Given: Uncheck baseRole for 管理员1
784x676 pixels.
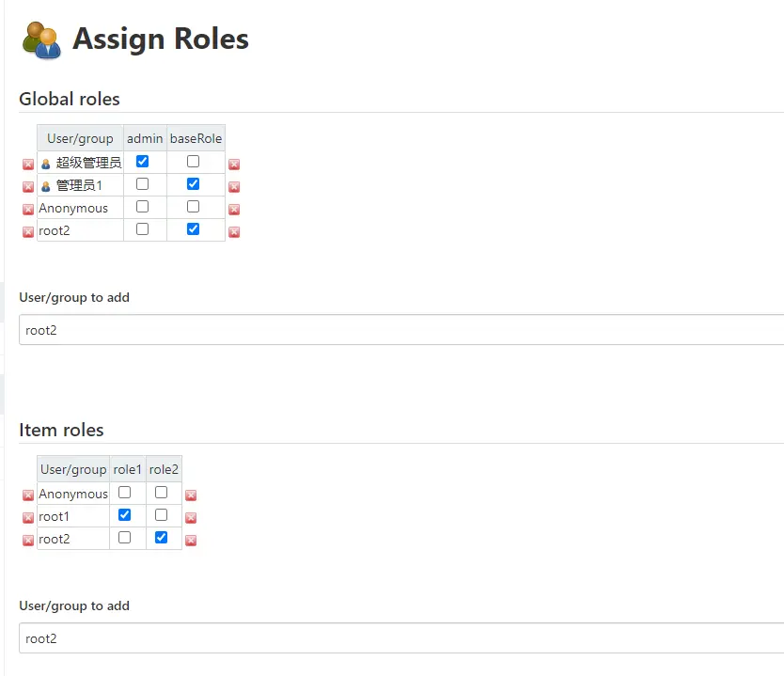Looking at the screenshot, I should point(194,184).
